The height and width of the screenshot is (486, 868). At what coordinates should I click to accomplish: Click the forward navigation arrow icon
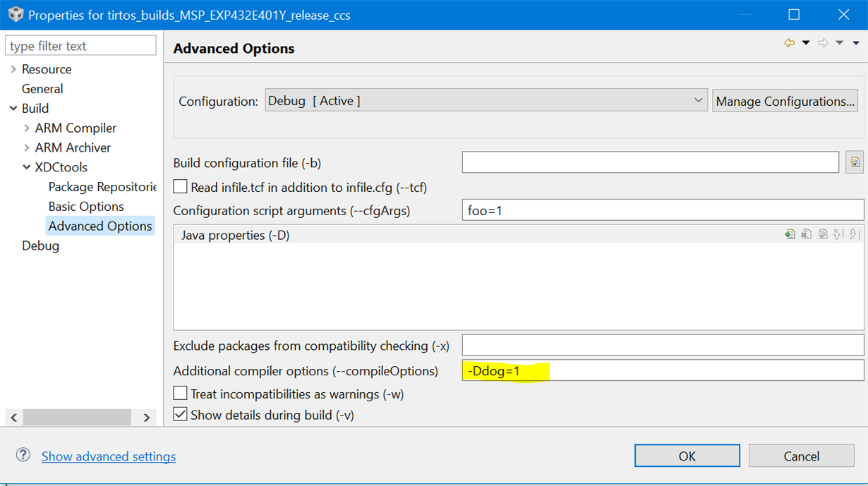pyautogui.click(x=822, y=44)
